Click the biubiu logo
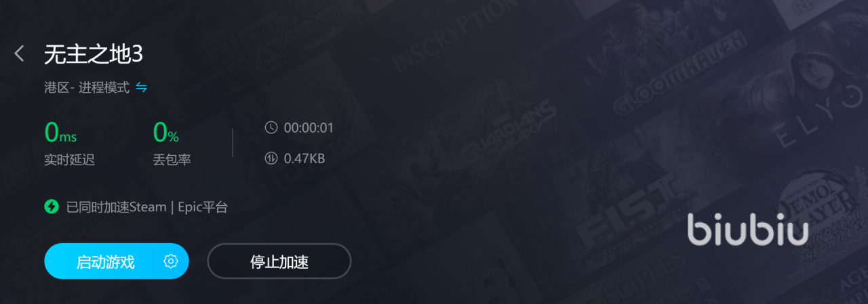The height and width of the screenshot is (304, 868). [747, 228]
